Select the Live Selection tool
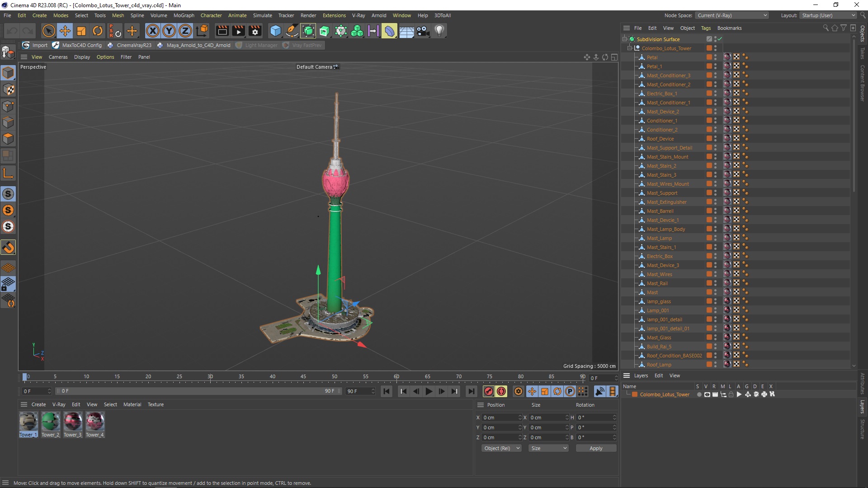Screen dimensions: 868x488 point(48,31)
